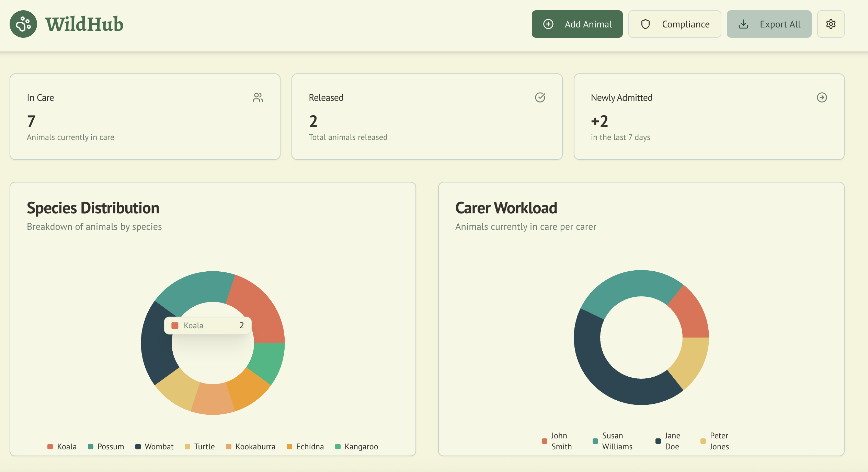This screenshot has height=472, width=868.
Task: Click the people icon on In Care card
Action: click(x=258, y=98)
